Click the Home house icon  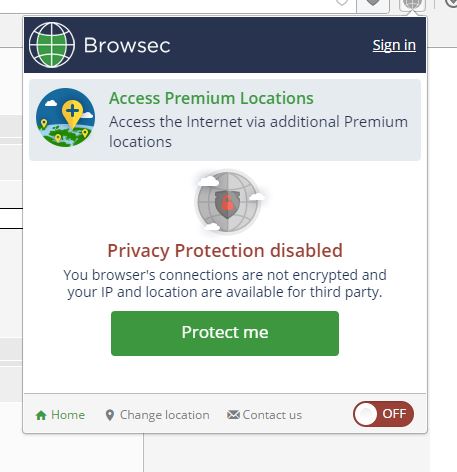pos(41,415)
